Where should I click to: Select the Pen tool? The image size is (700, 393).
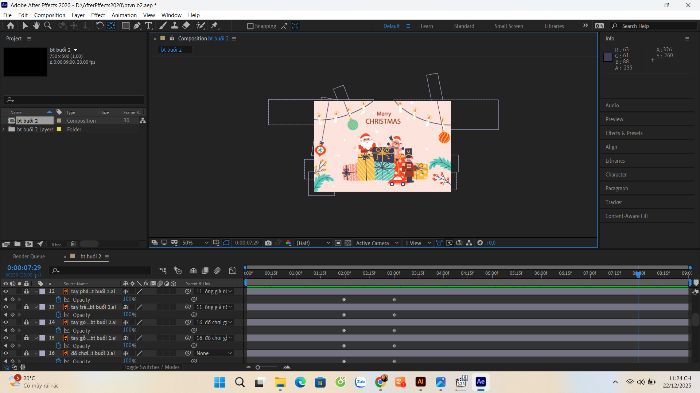pyautogui.click(x=137, y=26)
